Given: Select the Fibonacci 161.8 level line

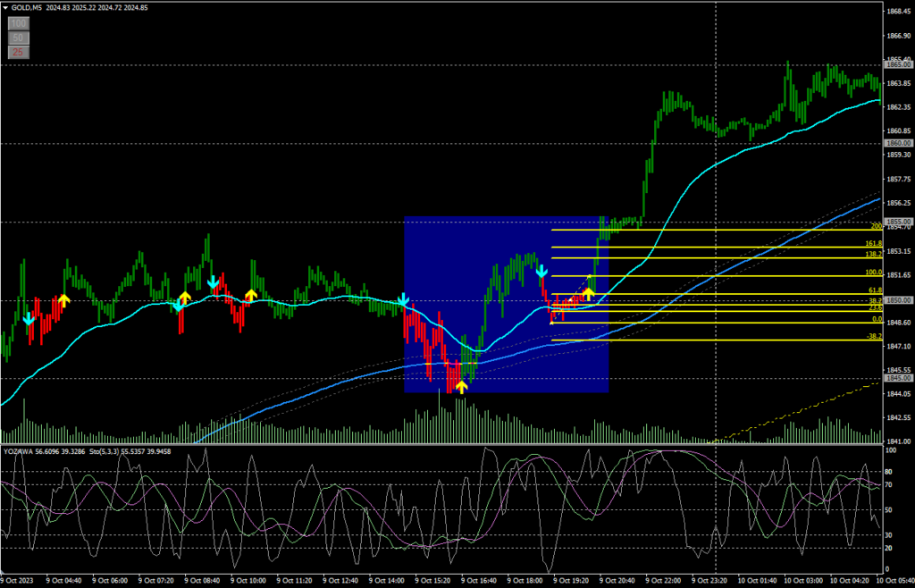Looking at the screenshot, I should 715,248.
